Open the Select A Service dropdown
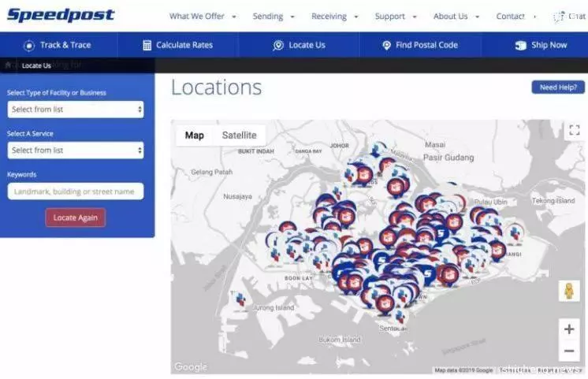The width and height of the screenshot is (588, 379). pos(76,150)
